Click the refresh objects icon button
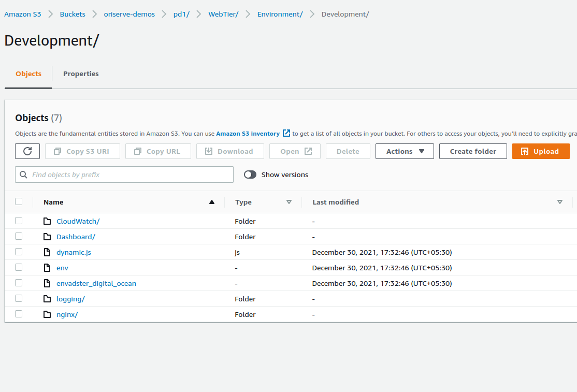The width and height of the screenshot is (577, 392). pyautogui.click(x=27, y=151)
